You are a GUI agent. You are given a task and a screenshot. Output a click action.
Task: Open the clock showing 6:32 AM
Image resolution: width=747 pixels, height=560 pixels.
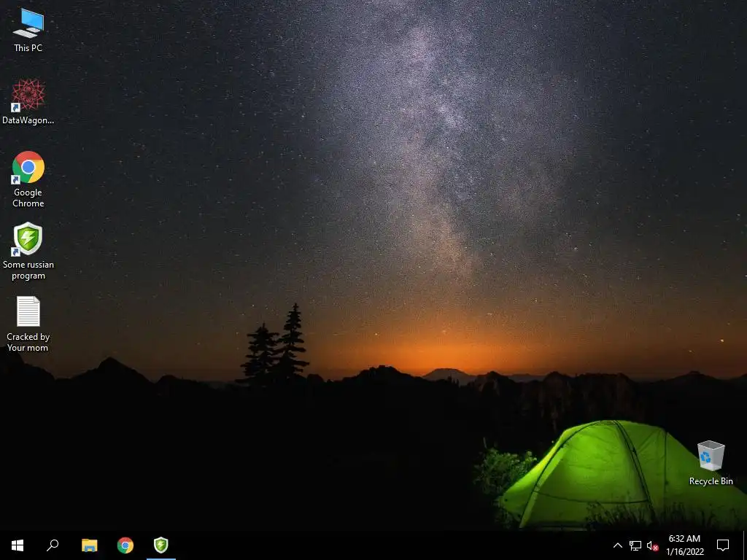pyautogui.click(x=684, y=545)
